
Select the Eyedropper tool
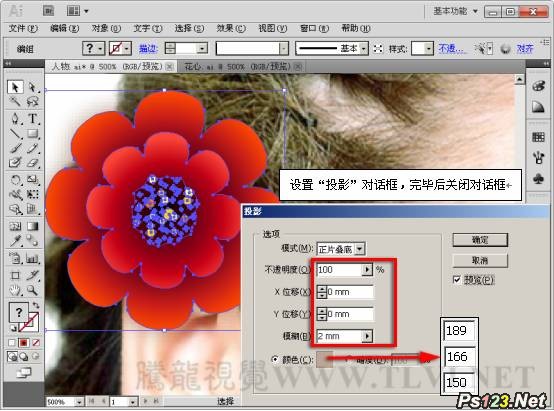pos(15,241)
